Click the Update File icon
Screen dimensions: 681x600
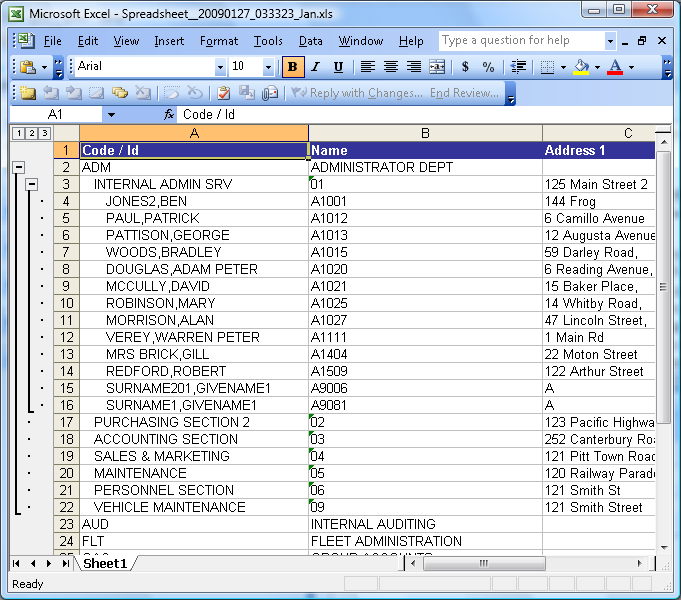point(247,93)
